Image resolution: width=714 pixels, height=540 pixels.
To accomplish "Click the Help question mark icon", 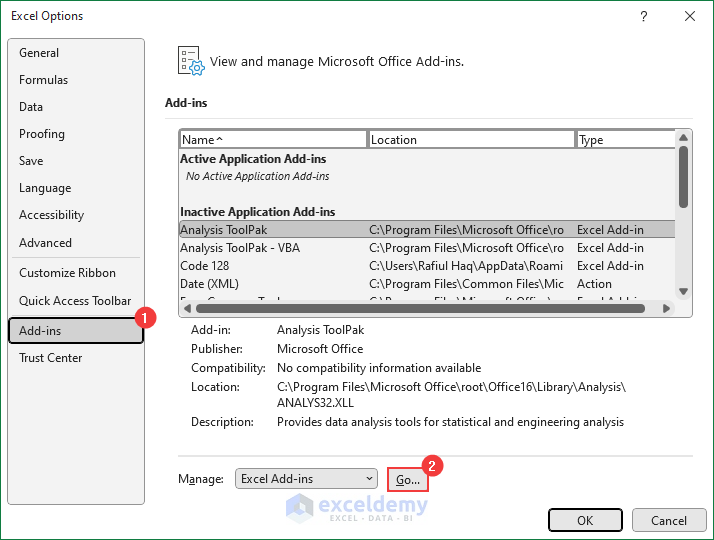I will coord(643,16).
